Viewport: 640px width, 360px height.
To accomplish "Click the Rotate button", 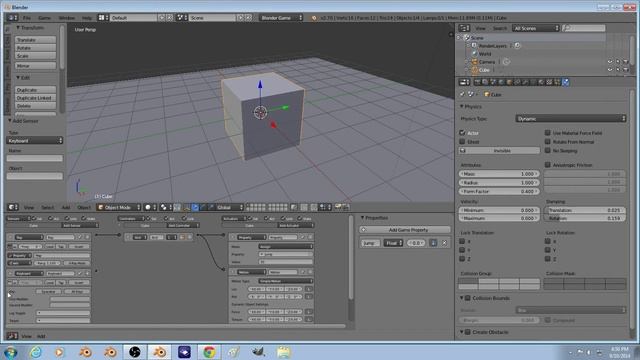I will click(x=36, y=48).
